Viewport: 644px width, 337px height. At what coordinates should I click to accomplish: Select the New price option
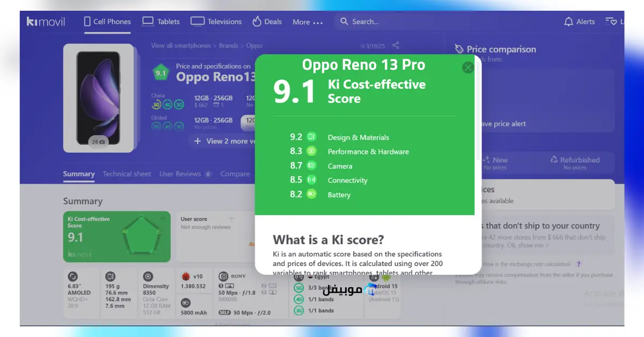(495, 163)
